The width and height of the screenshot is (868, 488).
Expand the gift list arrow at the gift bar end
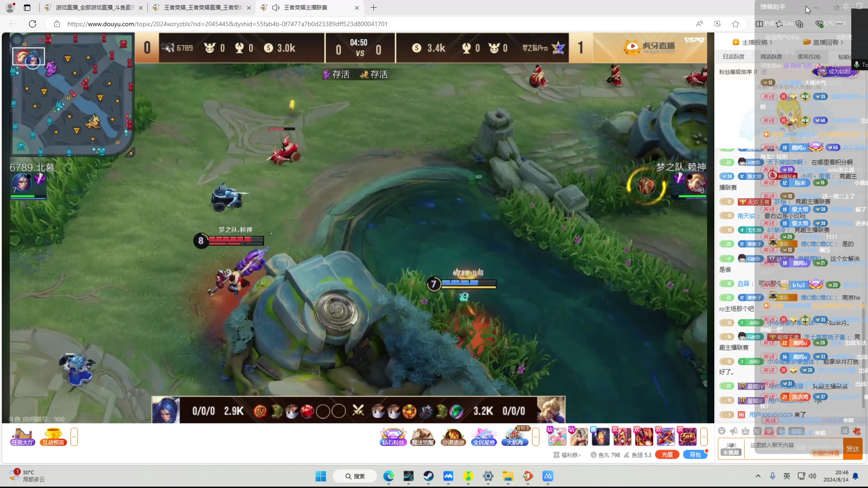[704, 436]
